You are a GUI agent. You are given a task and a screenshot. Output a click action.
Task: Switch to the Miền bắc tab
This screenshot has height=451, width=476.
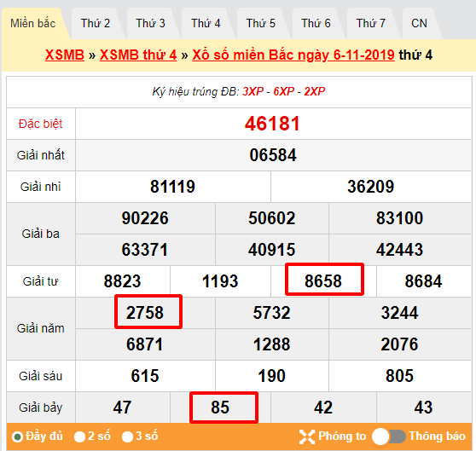[x=33, y=24]
